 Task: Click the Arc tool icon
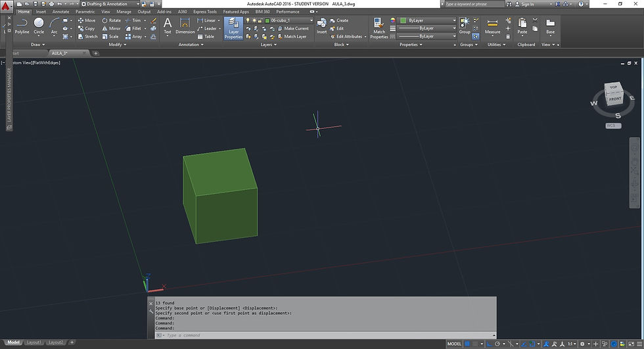click(x=55, y=26)
